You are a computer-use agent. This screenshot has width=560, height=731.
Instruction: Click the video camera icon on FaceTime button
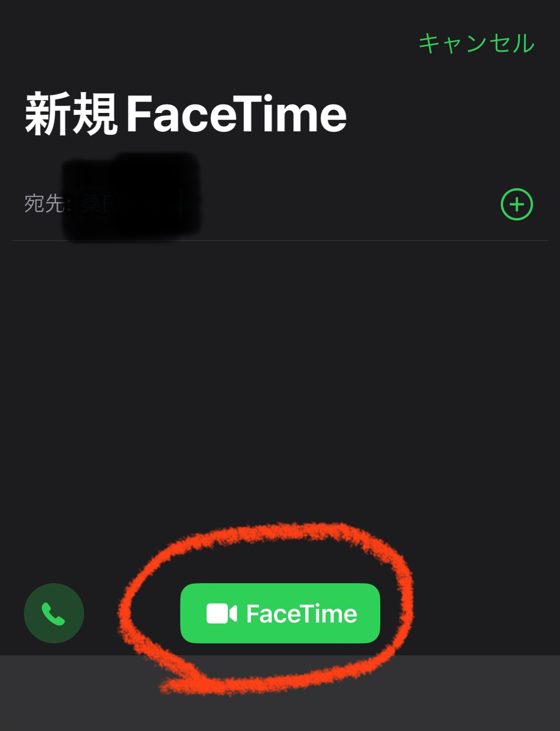(222, 614)
